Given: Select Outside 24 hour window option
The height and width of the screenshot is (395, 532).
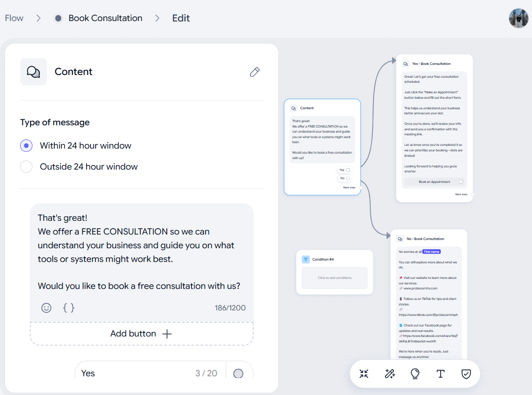Looking at the screenshot, I should (27, 166).
